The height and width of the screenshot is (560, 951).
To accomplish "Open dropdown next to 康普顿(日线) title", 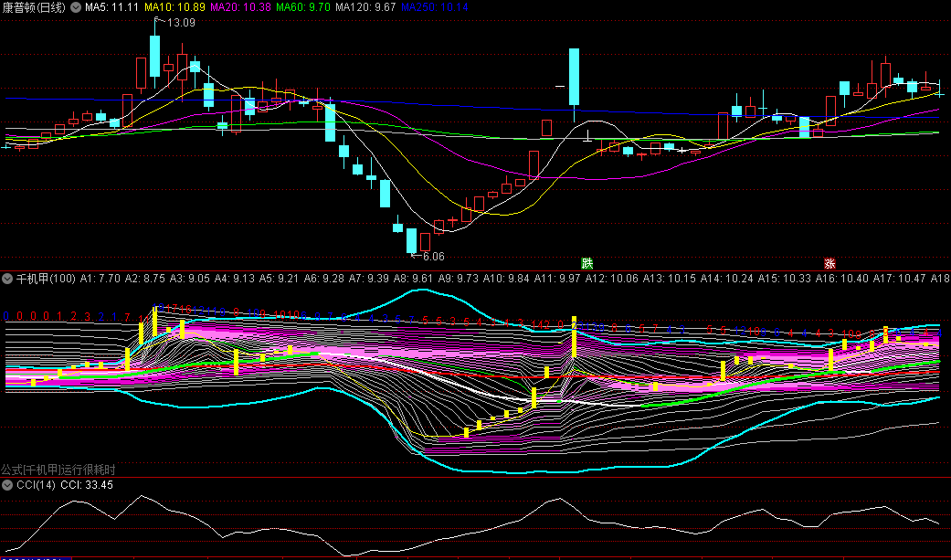I will pyautogui.click(x=76, y=7).
